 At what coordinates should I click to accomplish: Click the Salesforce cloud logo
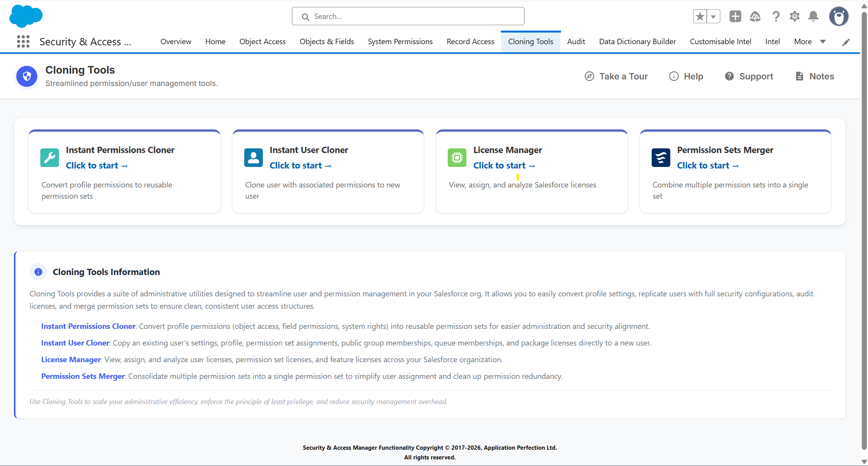[26, 16]
